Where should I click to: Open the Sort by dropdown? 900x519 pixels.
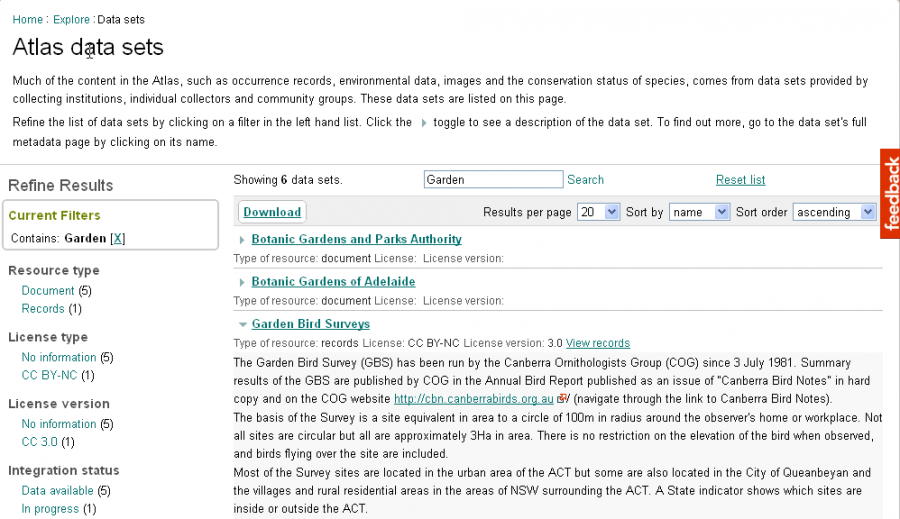pos(699,212)
